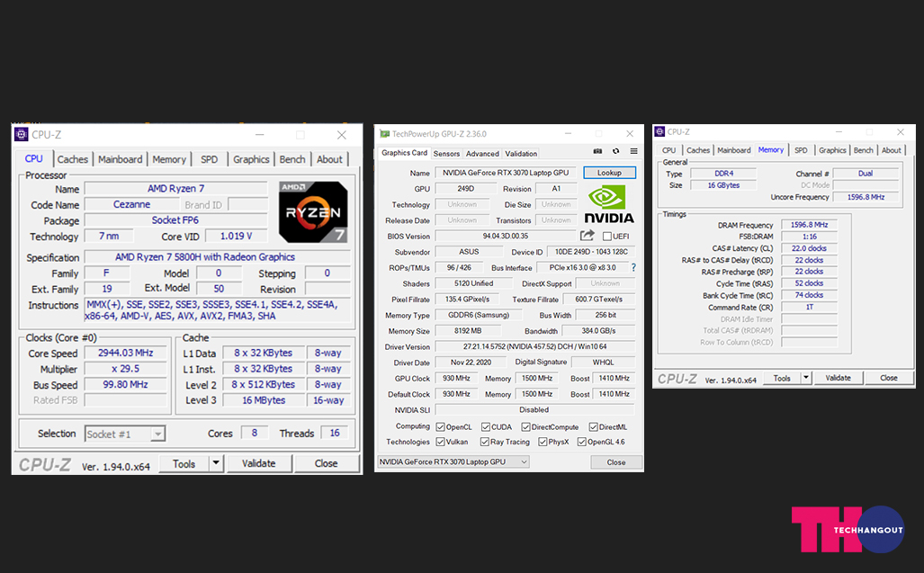Screen dimensions: 924x573
Task: Click the Memory Size value "8192 MB"
Action: tap(469, 331)
